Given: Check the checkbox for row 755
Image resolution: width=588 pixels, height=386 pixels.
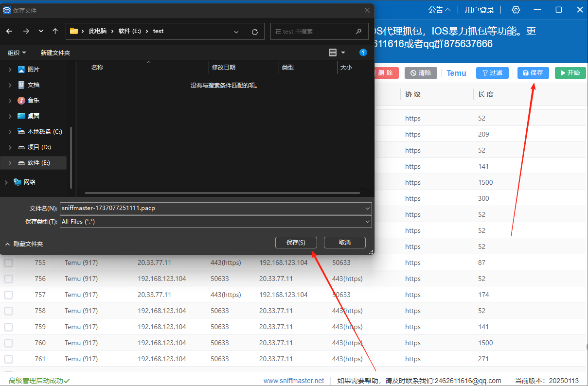Looking at the screenshot, I should coord(9,263).
